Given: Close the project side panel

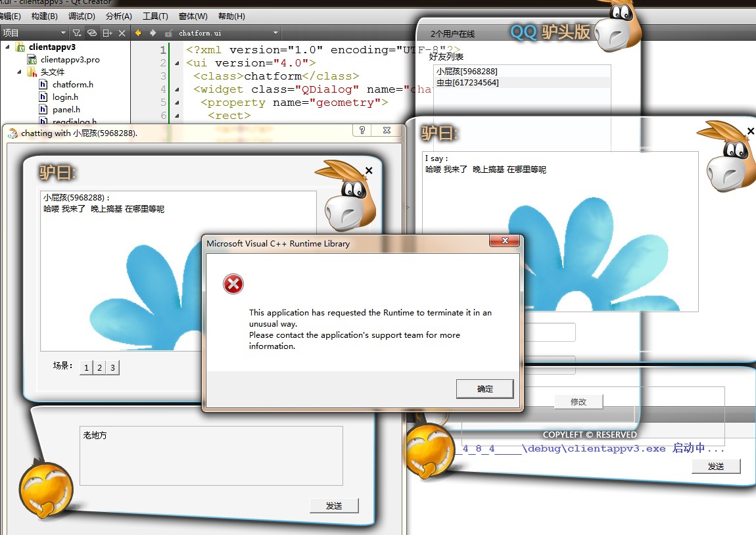Looking at the screenshot, I should coord(122,34).
